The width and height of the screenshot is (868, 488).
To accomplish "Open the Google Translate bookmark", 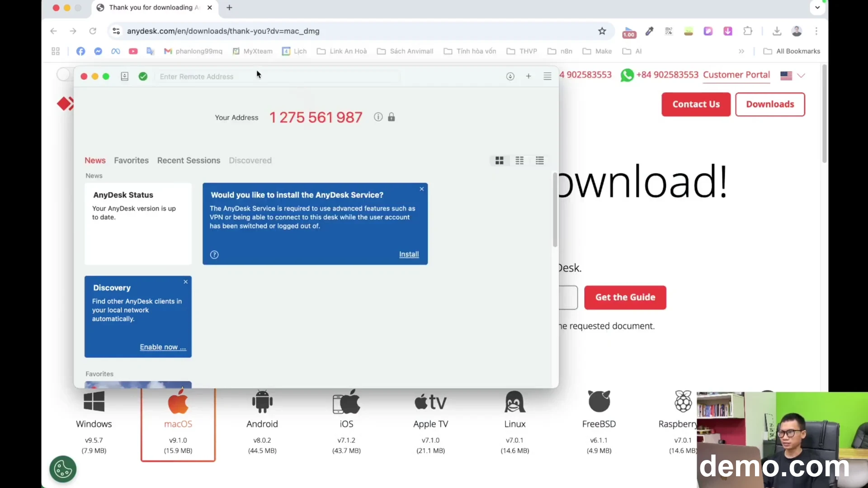I will click(151, 52).
